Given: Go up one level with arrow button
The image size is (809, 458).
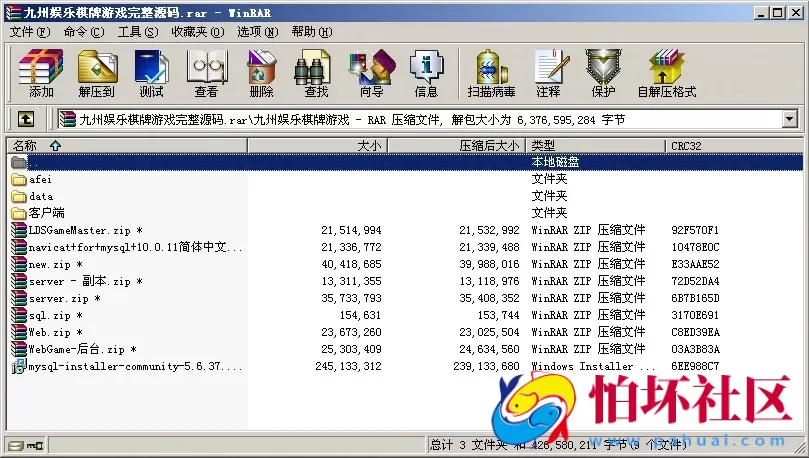Looking at the screenshot, I should 26,120.
